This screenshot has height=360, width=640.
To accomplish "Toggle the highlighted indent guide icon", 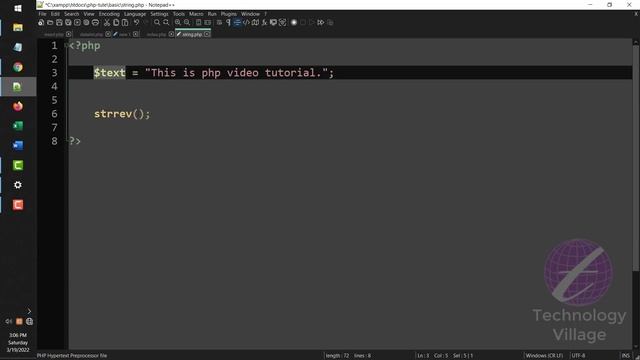I will click(237, 22).
